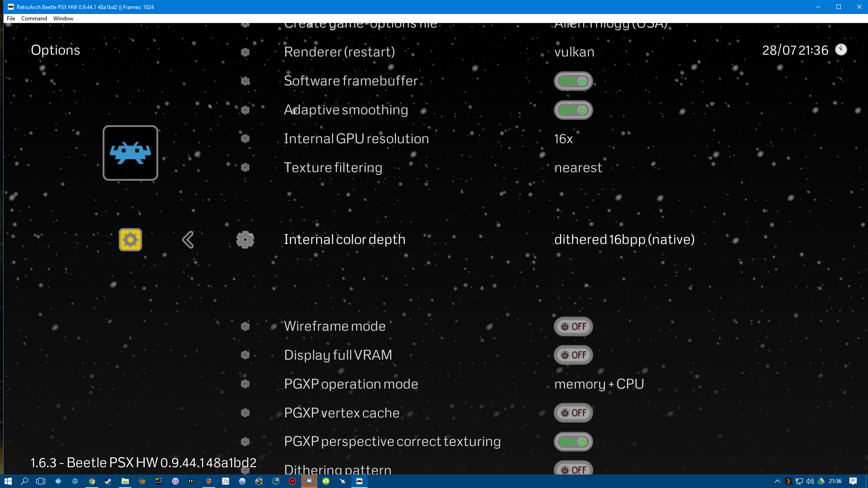
Task: Open the Plex tray icon
Action: tap(788, 481)
